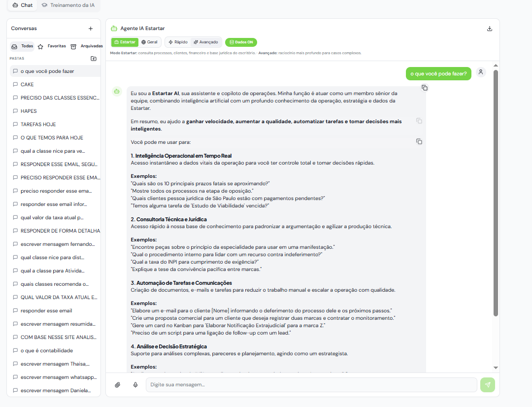Copy the entire assistant response
The width and height of the screenshot is (532, 407).
coord(425,88)
